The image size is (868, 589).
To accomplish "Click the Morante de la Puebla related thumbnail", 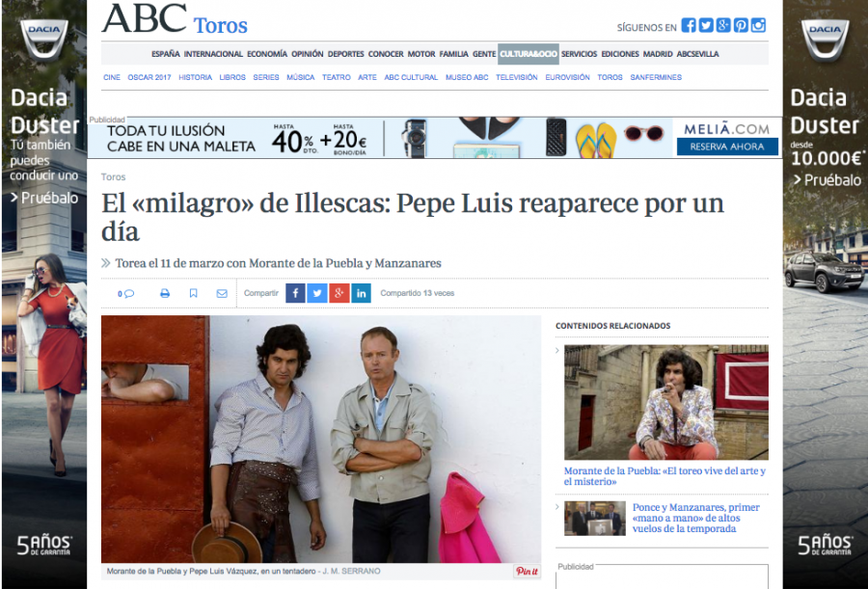I will [666, 402].
